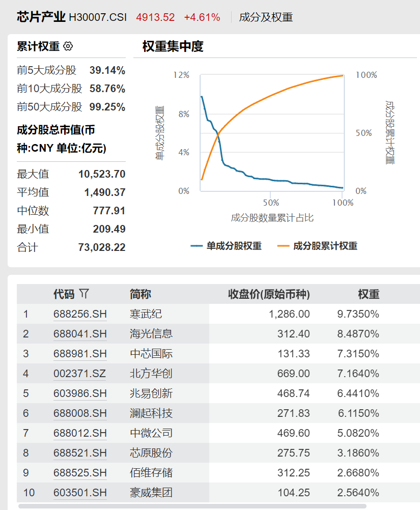Sort table by 权重 column header

coord(369,294)
